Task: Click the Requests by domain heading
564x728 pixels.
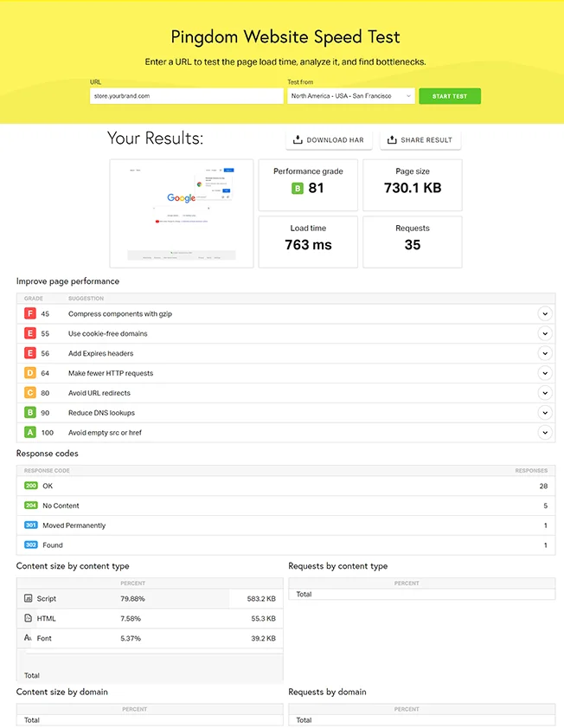Action: (327, 692)
